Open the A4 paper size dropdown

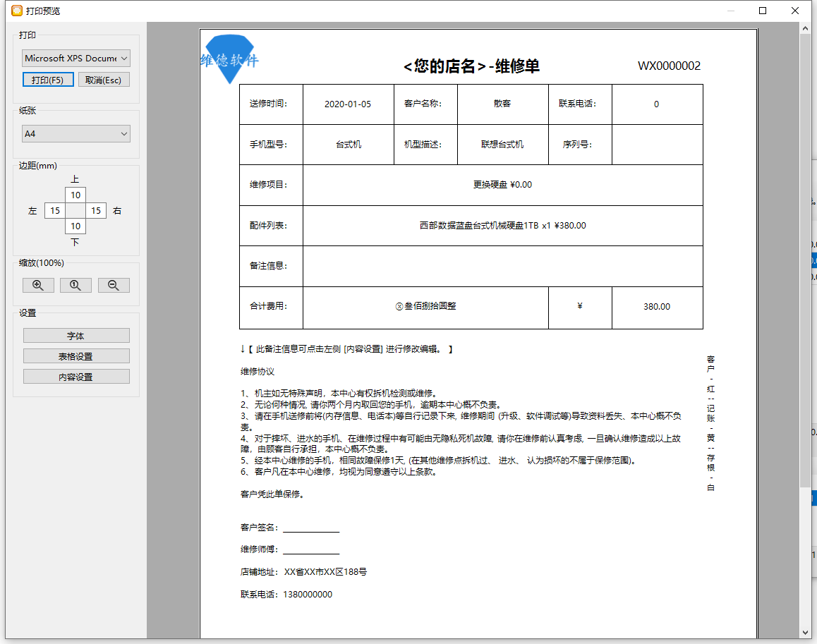(x=76, y=134)
